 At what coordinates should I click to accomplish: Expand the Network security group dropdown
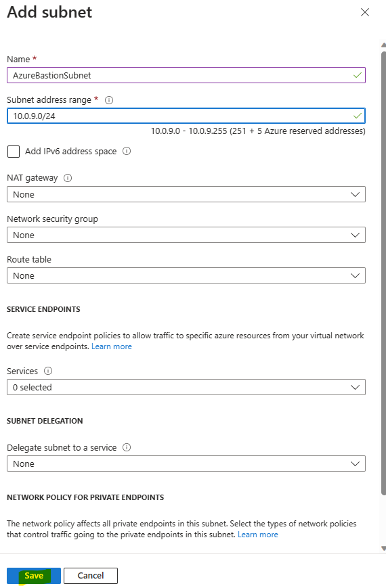click(x=186, y=235)
